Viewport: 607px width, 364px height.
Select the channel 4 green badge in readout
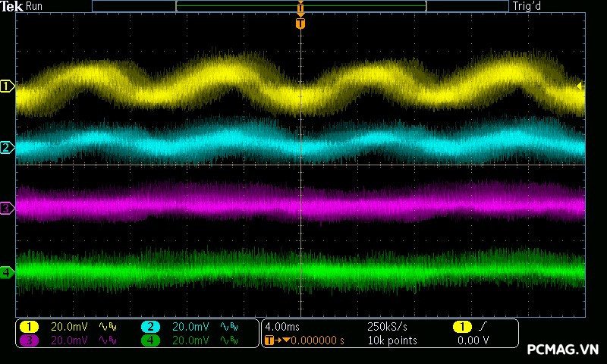point(150,340)
